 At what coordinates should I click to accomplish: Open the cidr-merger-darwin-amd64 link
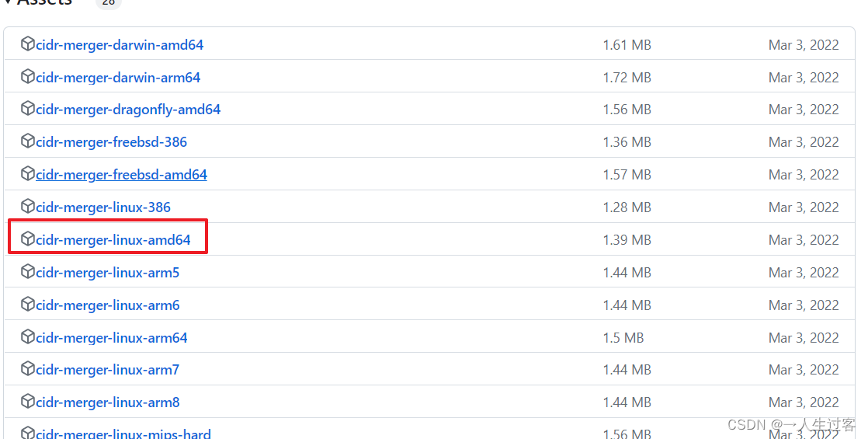pos(120,45)
